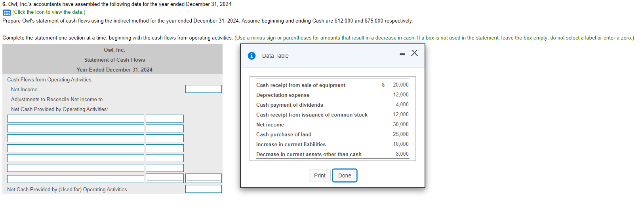
Task: Click the 'Owl, Inc.' statement heading
Action: click(x=114, y=50)
